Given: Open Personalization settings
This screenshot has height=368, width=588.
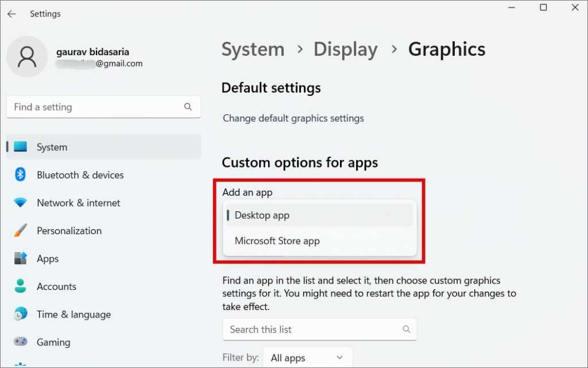Looking at the screenshot, I should pos(104,230).
